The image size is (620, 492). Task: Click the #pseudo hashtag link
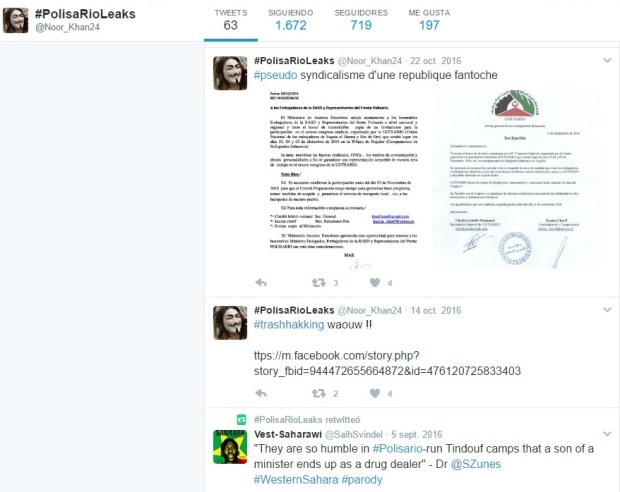(x=276, y=76)
